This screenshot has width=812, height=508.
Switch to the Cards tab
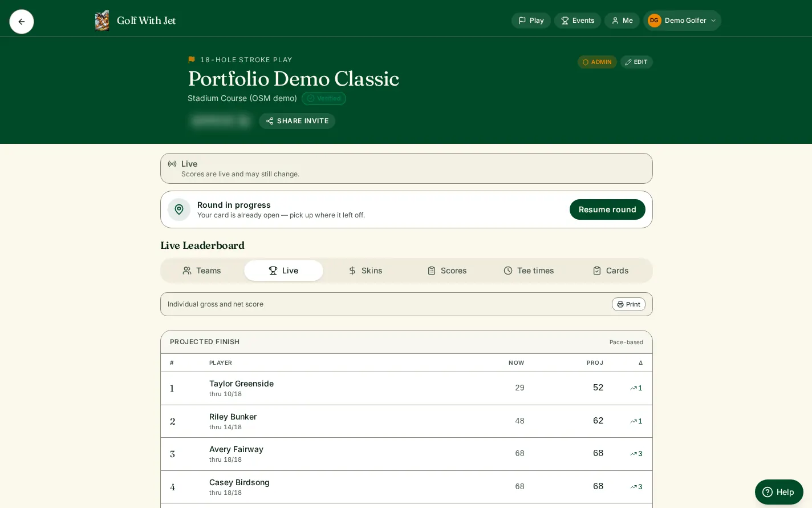click(x=611, y=271)
